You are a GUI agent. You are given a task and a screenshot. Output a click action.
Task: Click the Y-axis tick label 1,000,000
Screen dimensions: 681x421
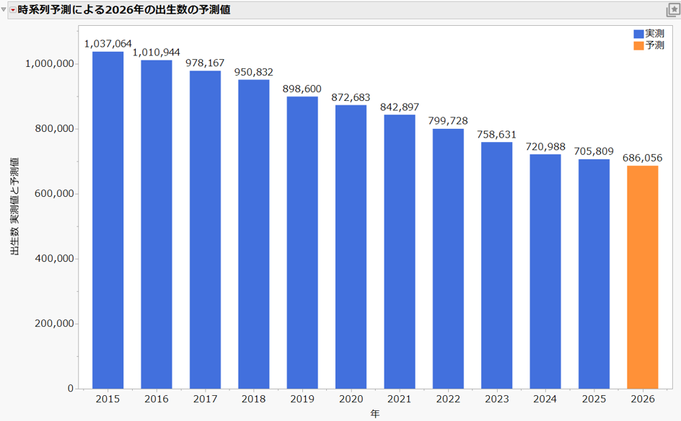[50, 64]
